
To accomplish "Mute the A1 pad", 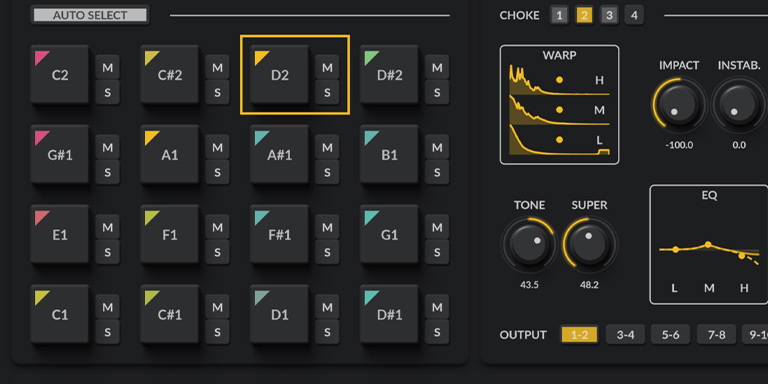I will coord(217,147).
